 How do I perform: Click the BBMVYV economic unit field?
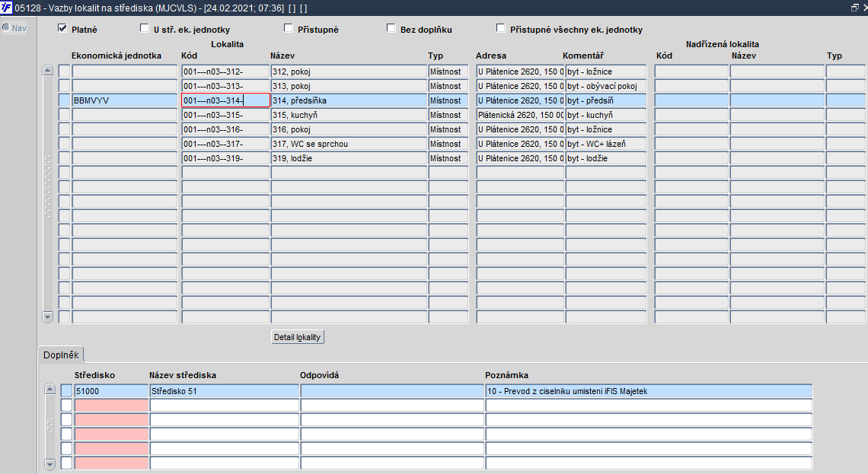[125, 100]
